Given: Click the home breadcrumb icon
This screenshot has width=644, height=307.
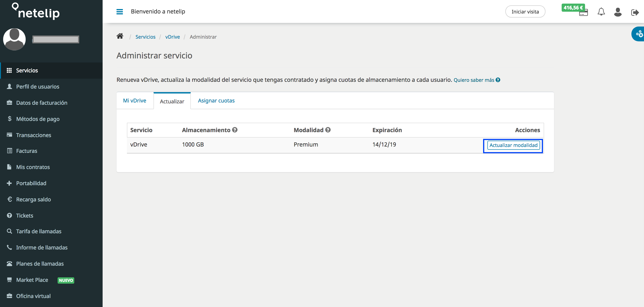Looking at the screenshot, I should point(120,36).
